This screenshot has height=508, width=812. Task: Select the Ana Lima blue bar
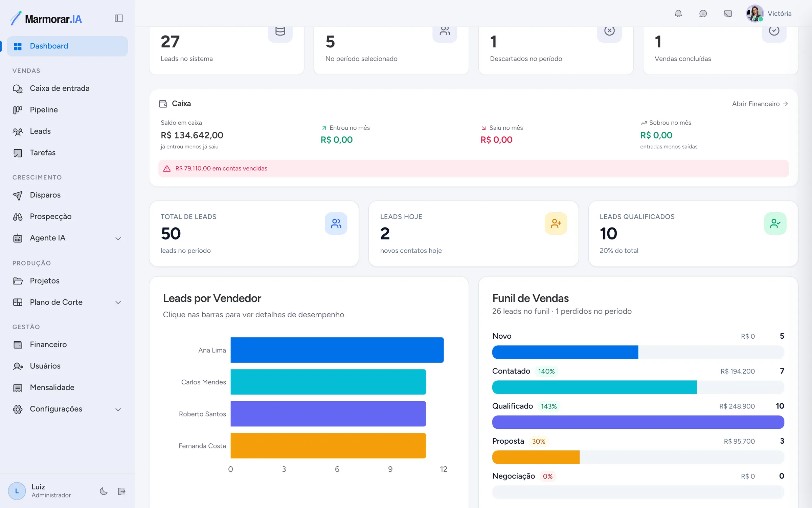click(337, 350)
